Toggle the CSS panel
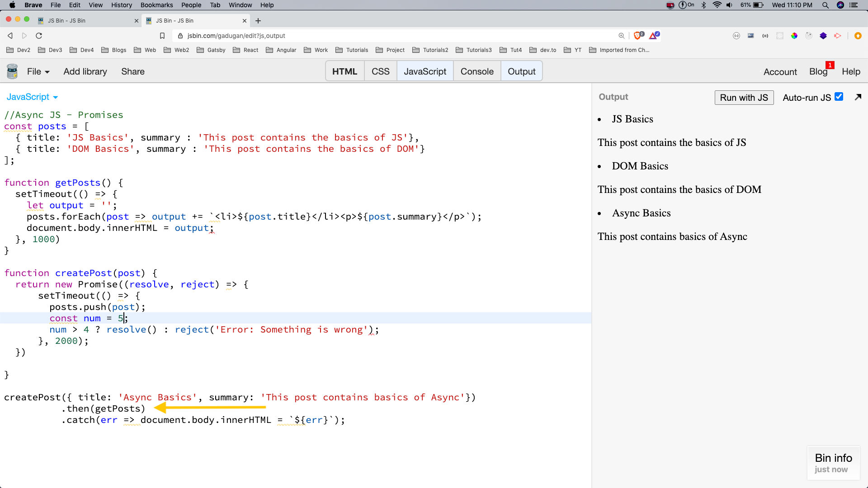This screenshot has height=488, width=868. pos(380,71)
